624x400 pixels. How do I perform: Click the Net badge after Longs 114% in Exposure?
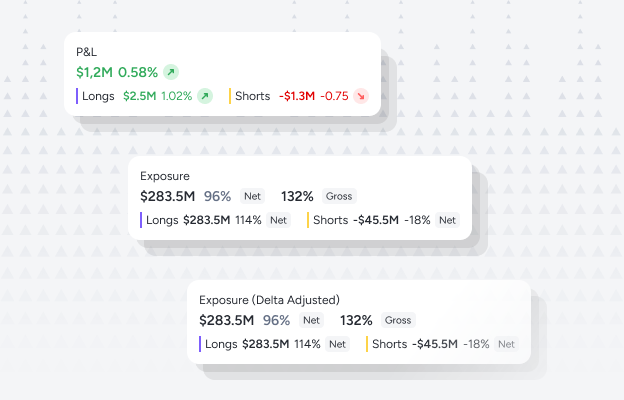click(x=279, y=220)
